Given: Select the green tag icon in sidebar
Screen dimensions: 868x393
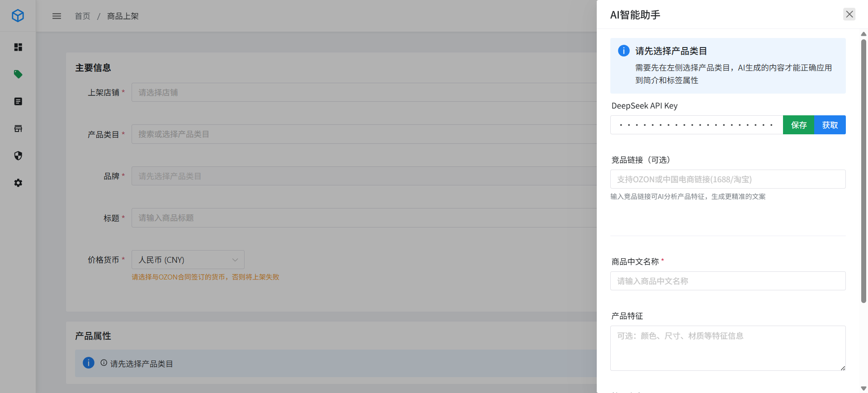Looking at the screenshot, I should (x=18, y=74).
